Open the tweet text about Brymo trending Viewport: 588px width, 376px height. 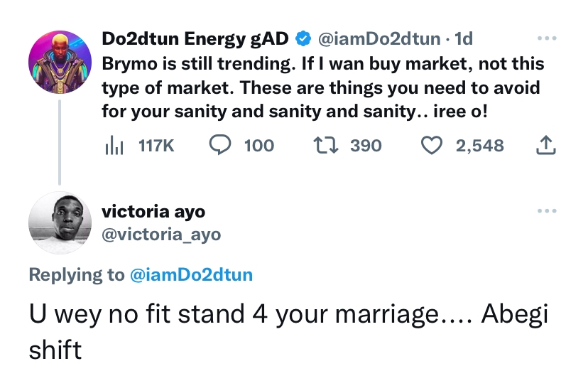click(322, 87)
